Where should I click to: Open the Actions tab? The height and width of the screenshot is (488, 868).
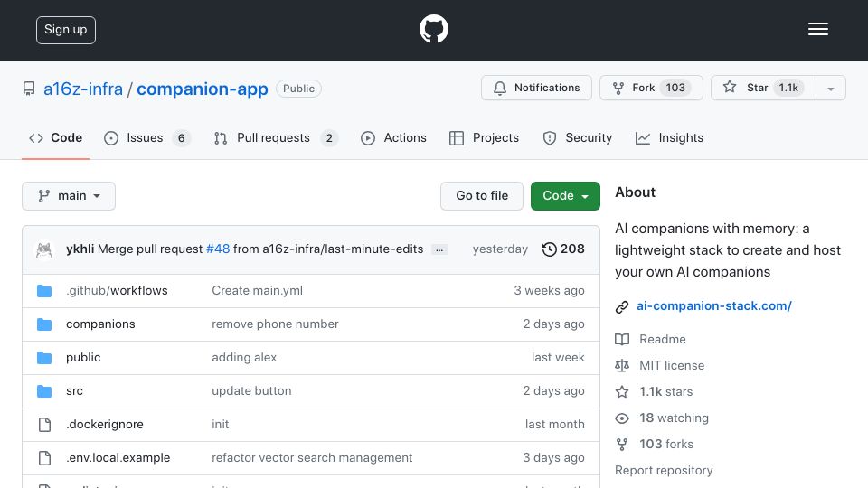tap(393, 137)
